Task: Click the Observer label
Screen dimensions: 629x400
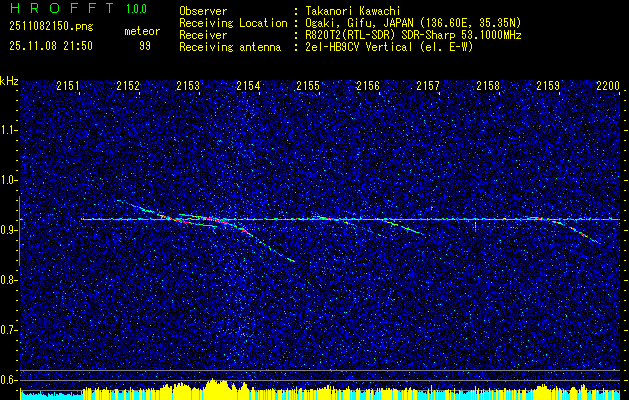Action: 203,11
